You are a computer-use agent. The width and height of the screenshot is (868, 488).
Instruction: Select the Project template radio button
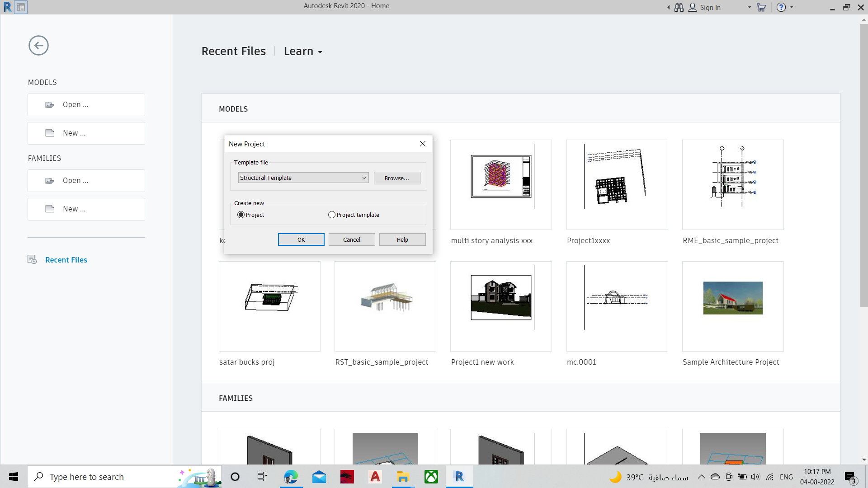pos(332,215)
